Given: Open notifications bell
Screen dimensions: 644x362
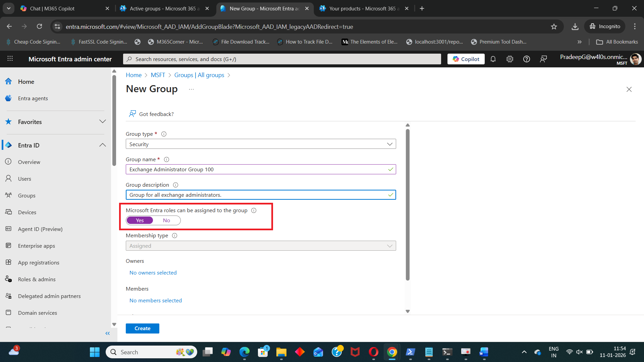Looking at the screenshot, I should pyautogui.click(x=493, y=59).
